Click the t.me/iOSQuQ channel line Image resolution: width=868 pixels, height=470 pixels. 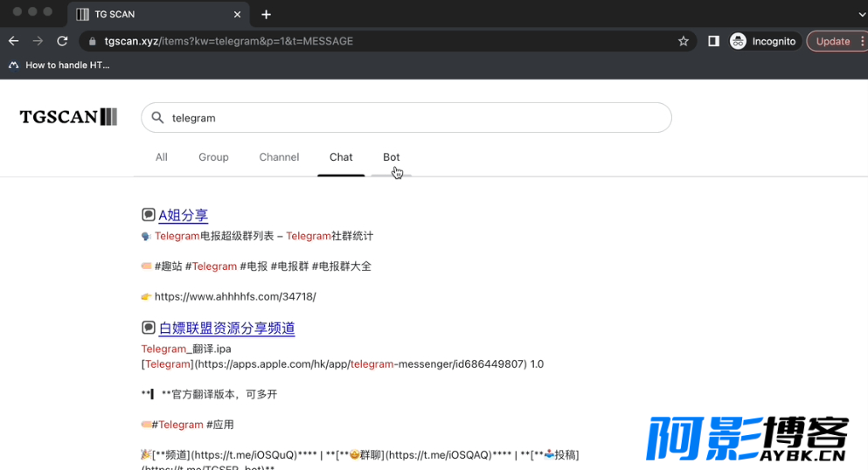pyautogui.click(x=360, y=455)
